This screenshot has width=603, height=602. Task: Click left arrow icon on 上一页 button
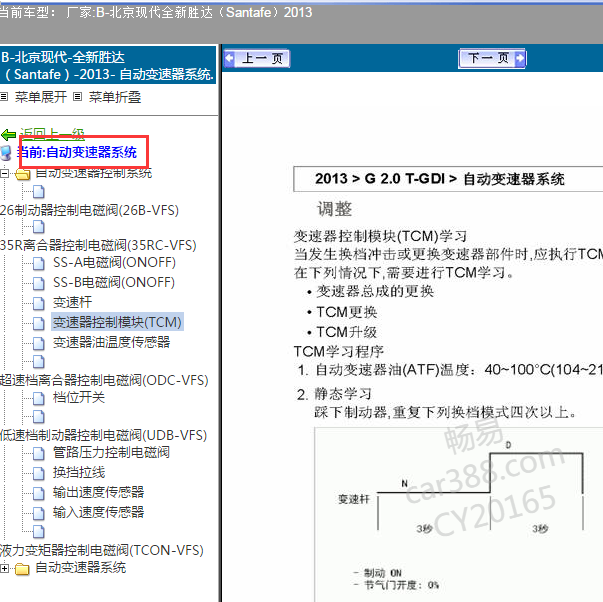pyautogui.click(x=230, y=58)
